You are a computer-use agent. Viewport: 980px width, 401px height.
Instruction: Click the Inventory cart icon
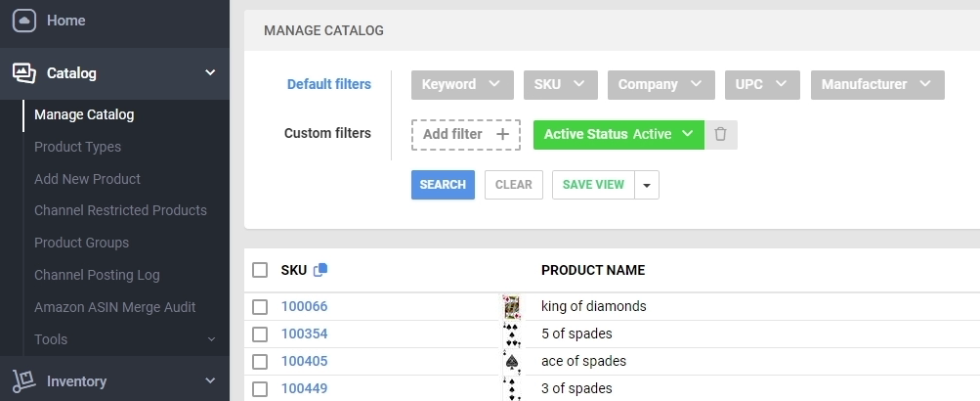click(x=24, y=381)
